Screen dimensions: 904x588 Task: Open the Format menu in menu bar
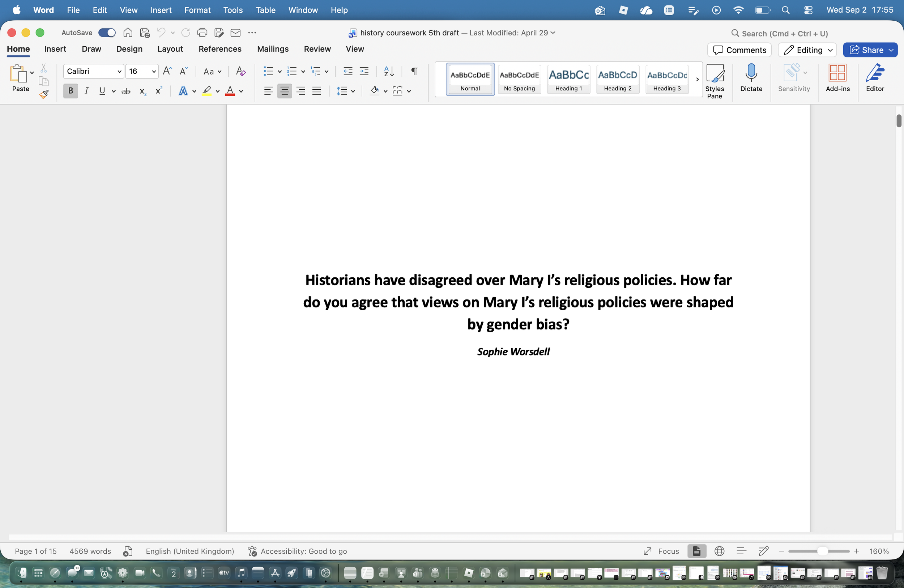tap(197, 10)
